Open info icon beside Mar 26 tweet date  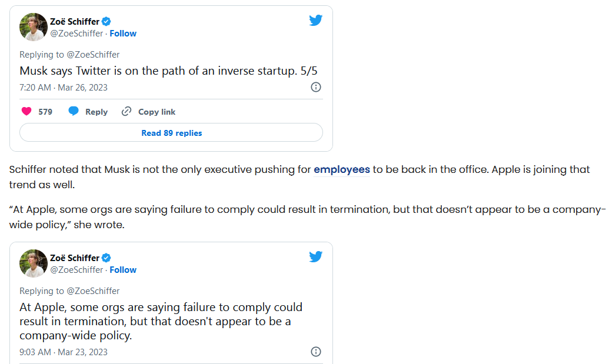316,87
